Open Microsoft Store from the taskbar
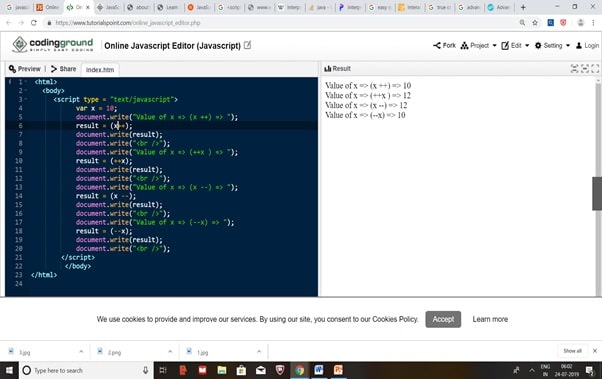Screen dimensions: 602x379 (241, 371)
